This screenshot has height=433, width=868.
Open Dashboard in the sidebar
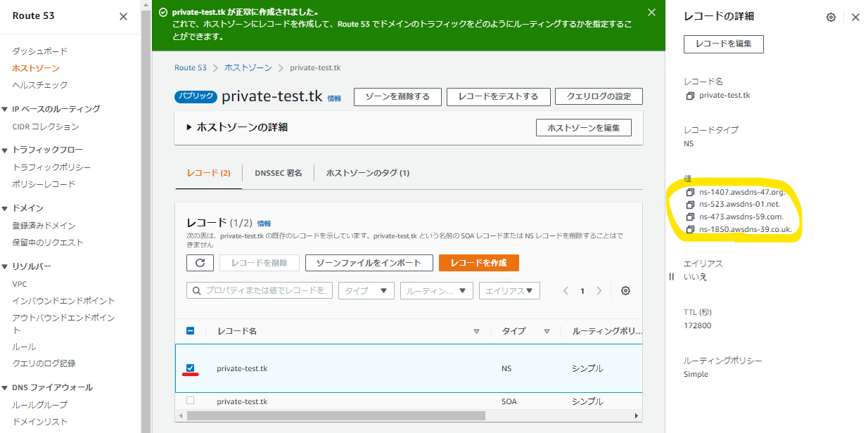click(40, 51)
